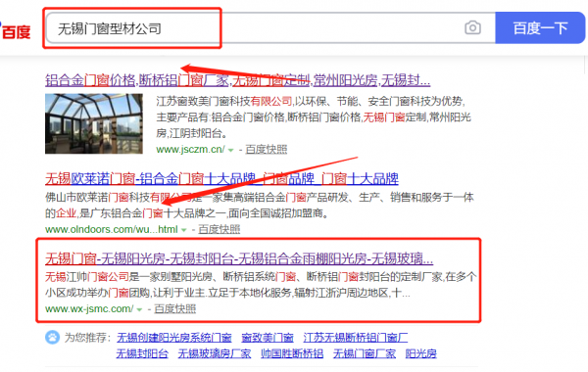Select recommended search 帅国胜断桥铝
Image resolution: width=588 pixels, height=372 pixels.
click(292, 353)
